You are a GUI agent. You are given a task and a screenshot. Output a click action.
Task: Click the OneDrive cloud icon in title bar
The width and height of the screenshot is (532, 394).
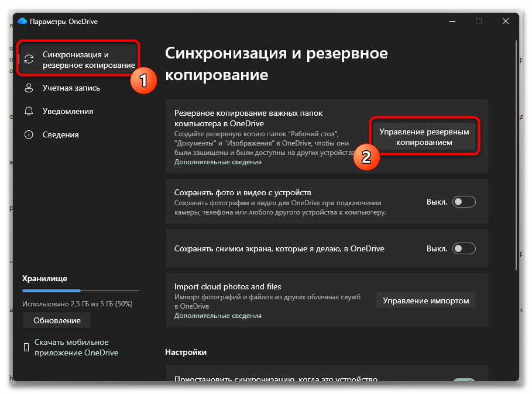click(22, 22)
